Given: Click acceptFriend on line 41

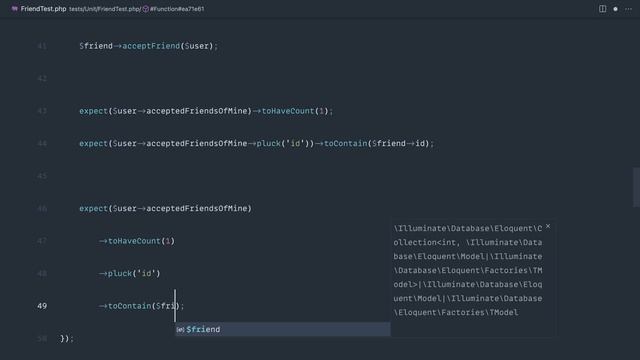Looking at the screenshot, I should pos(151,46).
